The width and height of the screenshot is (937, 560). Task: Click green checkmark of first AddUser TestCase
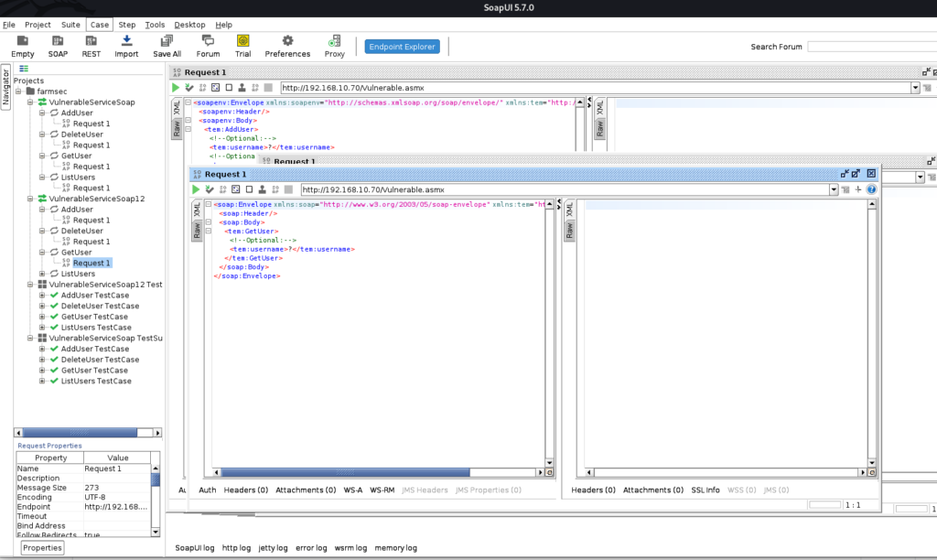54,296
